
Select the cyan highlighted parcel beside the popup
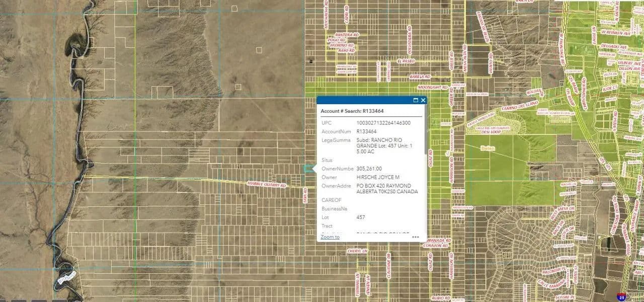click(308, 169)
